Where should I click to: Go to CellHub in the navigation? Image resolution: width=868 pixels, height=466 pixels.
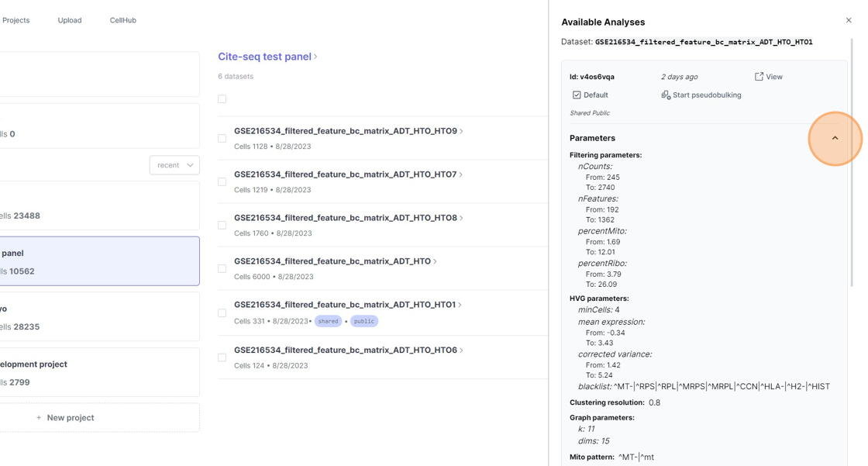pyautogui.click(x=123, y=20)
